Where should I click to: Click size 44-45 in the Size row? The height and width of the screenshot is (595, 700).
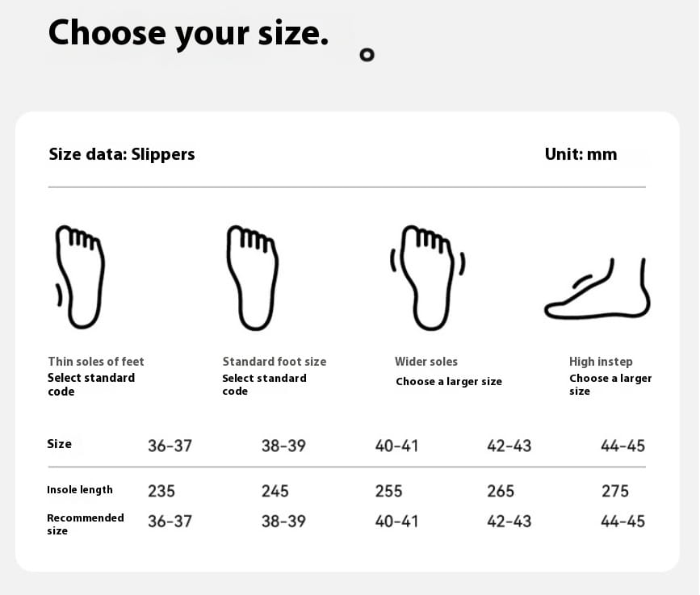pyautogui.click(x=622, y=446)
